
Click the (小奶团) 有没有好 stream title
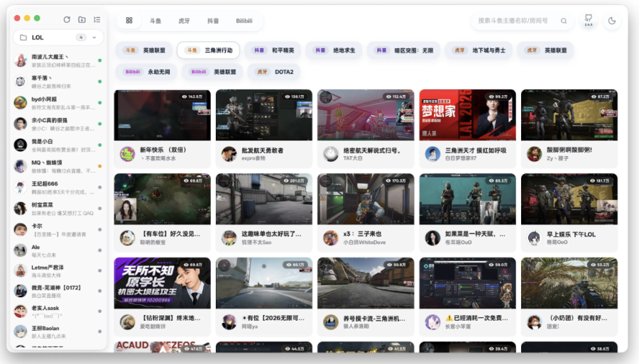577,318
